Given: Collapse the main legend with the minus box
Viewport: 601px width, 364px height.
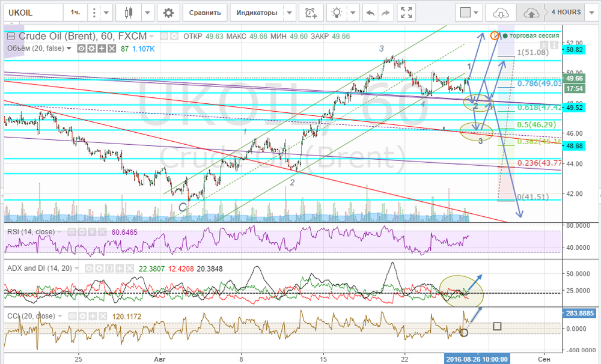Looking at the screenshot, I should tap(11, 37).
